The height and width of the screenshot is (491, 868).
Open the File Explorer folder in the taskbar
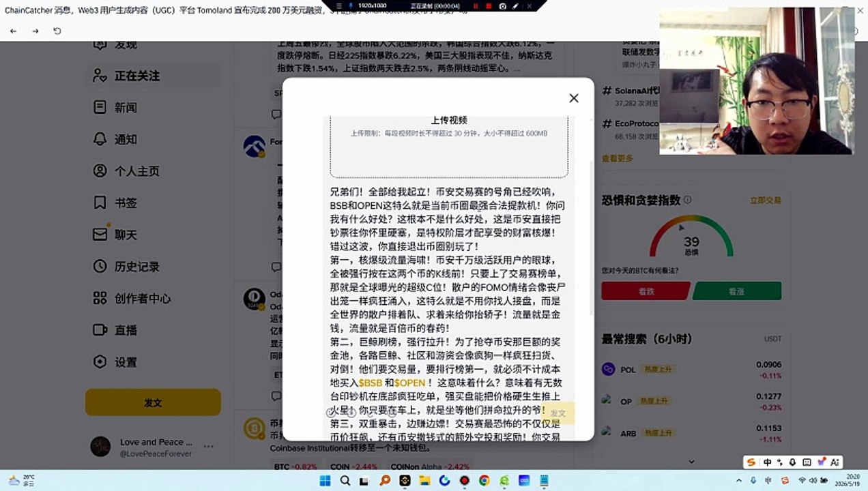point(424,481)
